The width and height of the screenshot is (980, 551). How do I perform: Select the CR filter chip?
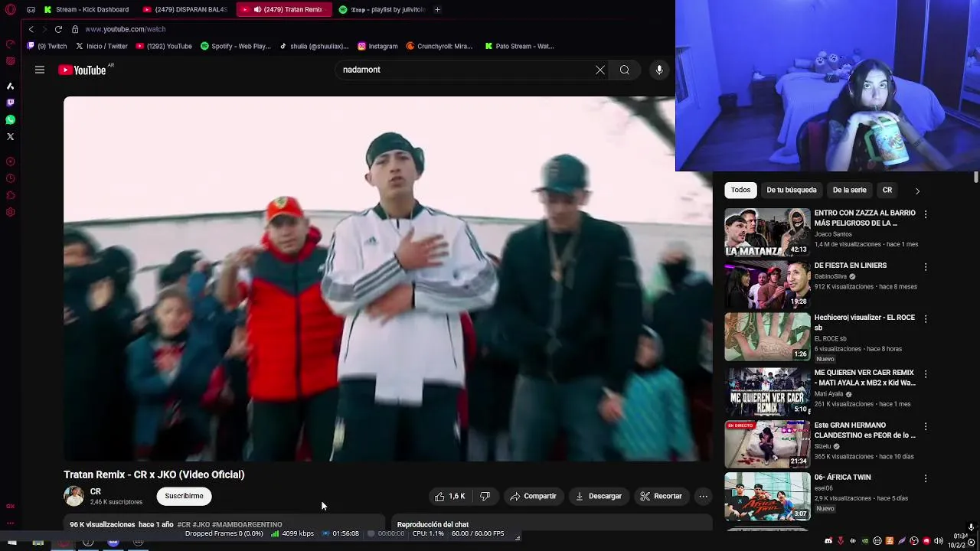tap(887, 190)
